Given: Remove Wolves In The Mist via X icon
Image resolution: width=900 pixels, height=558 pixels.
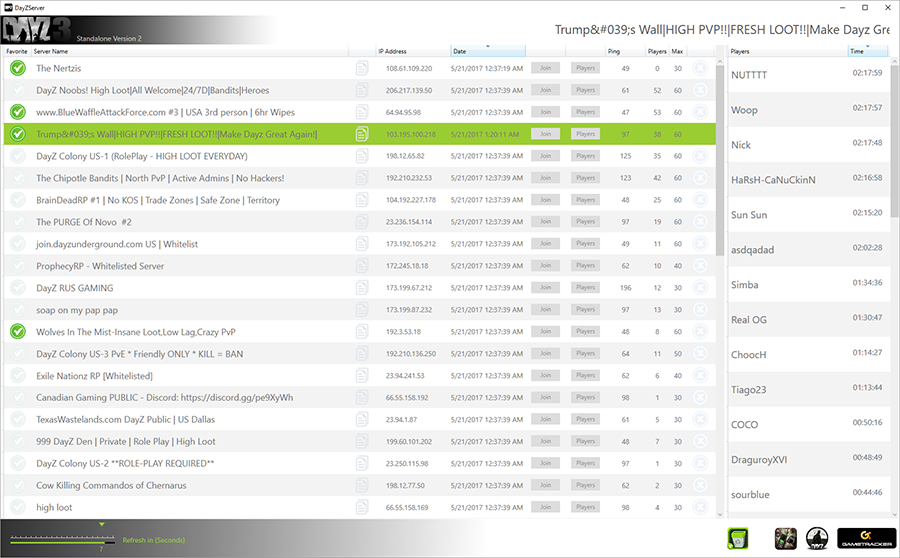Looking at the screenshot, I should (x=700, y=332).
